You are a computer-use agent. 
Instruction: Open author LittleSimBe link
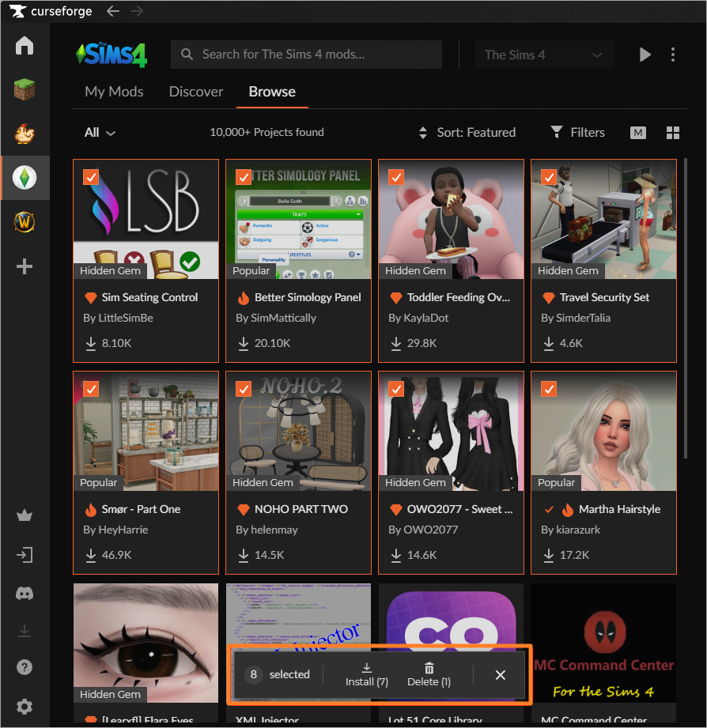[x=126, y=318]
